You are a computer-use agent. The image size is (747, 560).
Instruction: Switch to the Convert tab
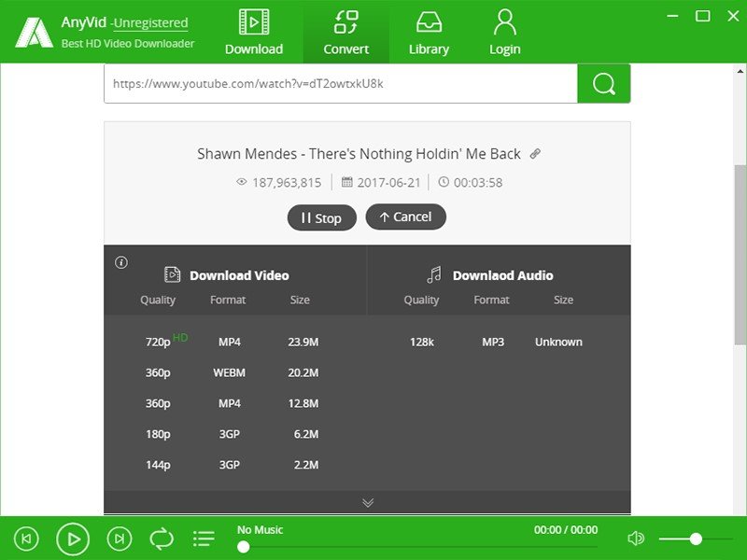(x=345, y=33)
